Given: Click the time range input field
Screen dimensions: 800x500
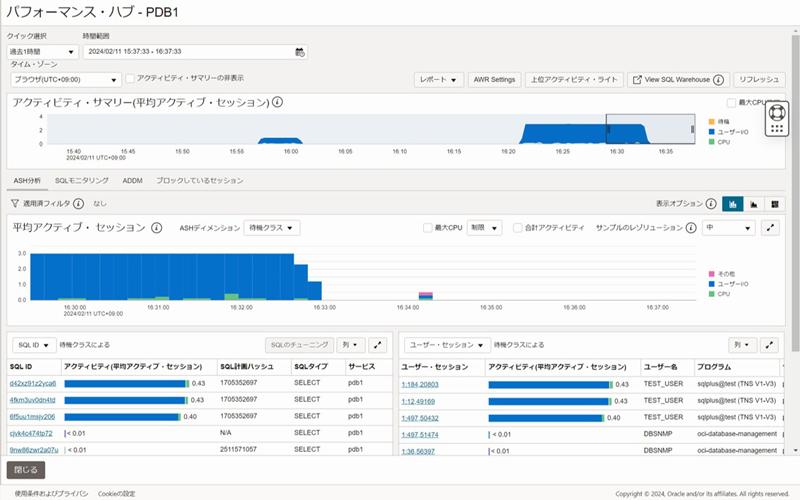Looking at the screenshot, I should pyautogui.click(x=195, y=52).
